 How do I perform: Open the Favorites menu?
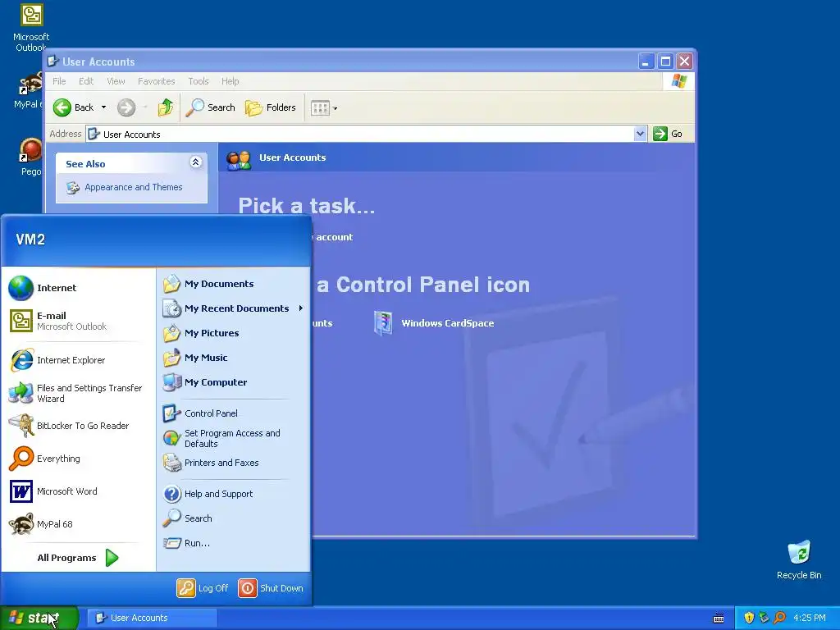point(157,81)
